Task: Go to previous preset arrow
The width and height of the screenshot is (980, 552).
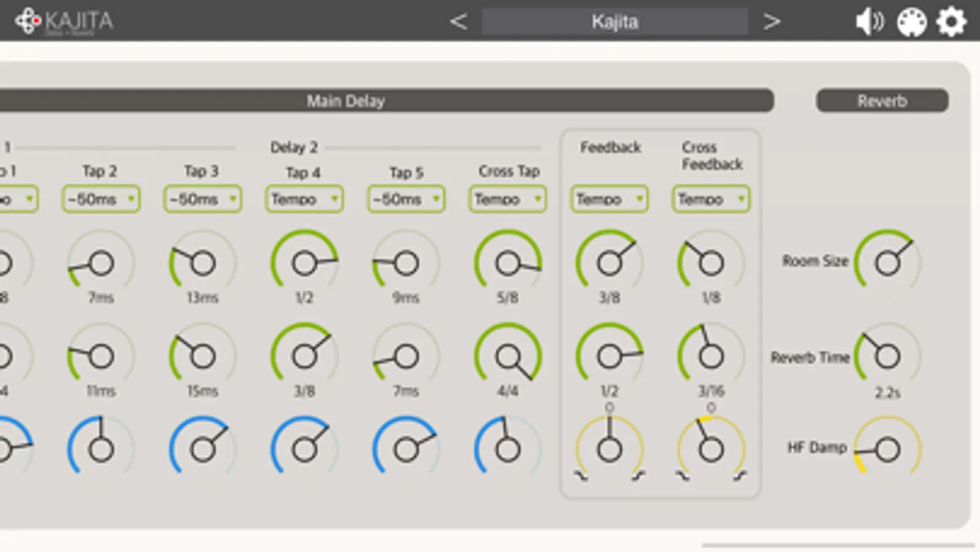Action: pos(458,21)
